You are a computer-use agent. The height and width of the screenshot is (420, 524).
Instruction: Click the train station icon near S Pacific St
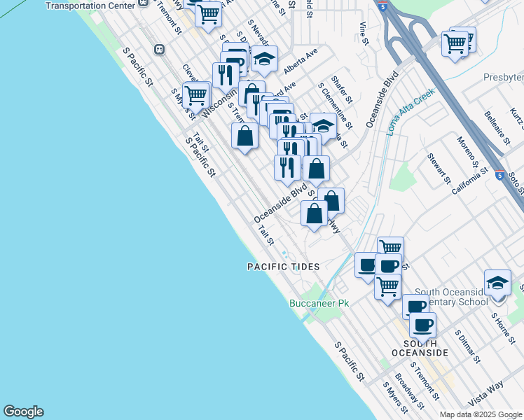tap(160, 50)
